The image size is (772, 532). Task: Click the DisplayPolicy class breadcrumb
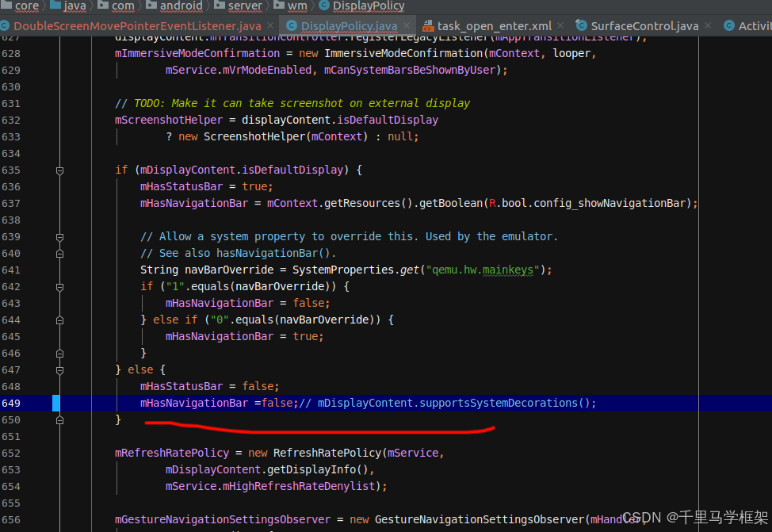362,6
